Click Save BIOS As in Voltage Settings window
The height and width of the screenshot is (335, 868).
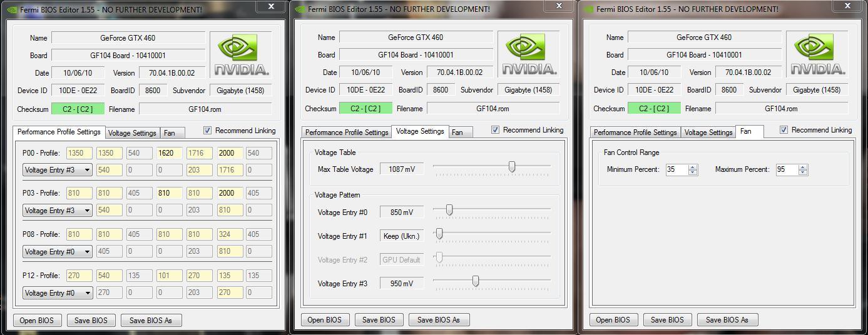439,320
